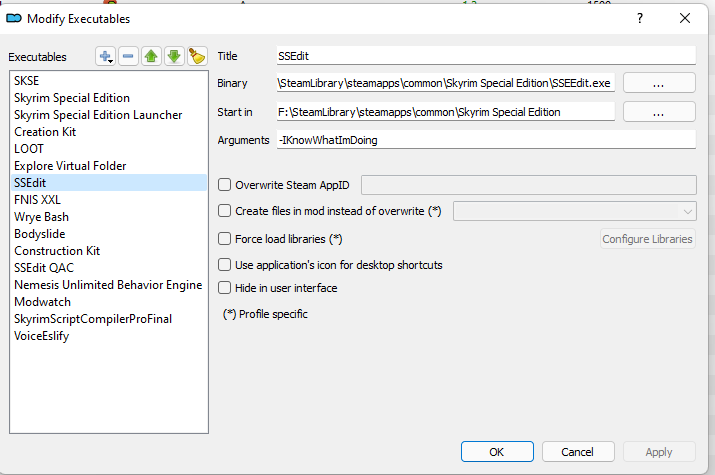Enable Overwrite Steam AppID checkbox
The width and height of the screenshot is (715, 475).
pyautogui.click(x=224, y=185)
